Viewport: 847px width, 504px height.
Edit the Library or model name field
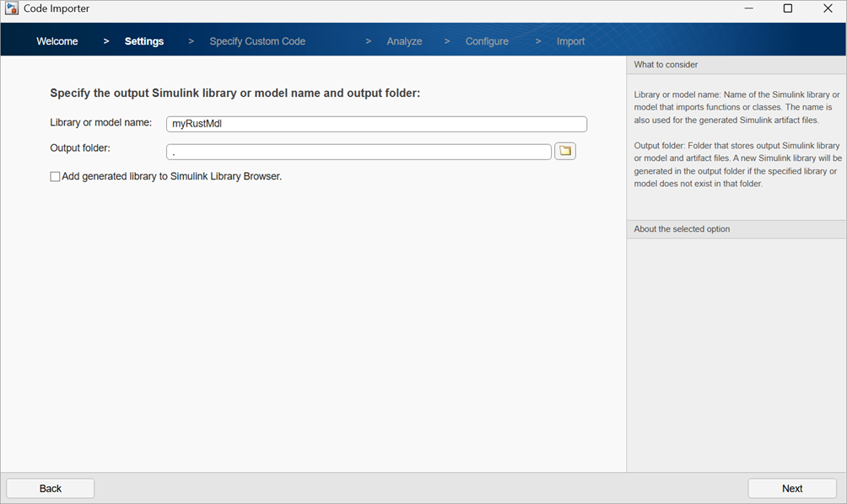pyautogui.click(x=375, y=124)
